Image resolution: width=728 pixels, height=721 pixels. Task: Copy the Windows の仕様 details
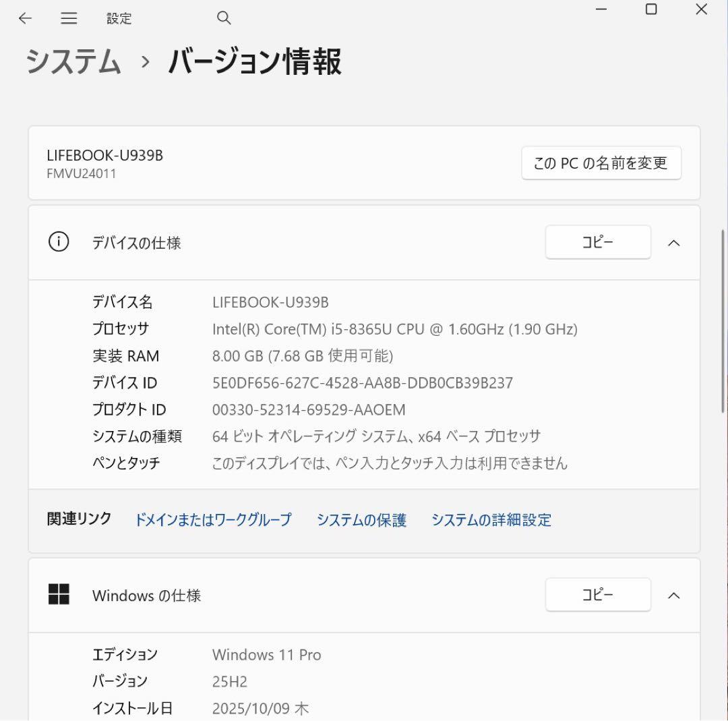tap(597, 594)
